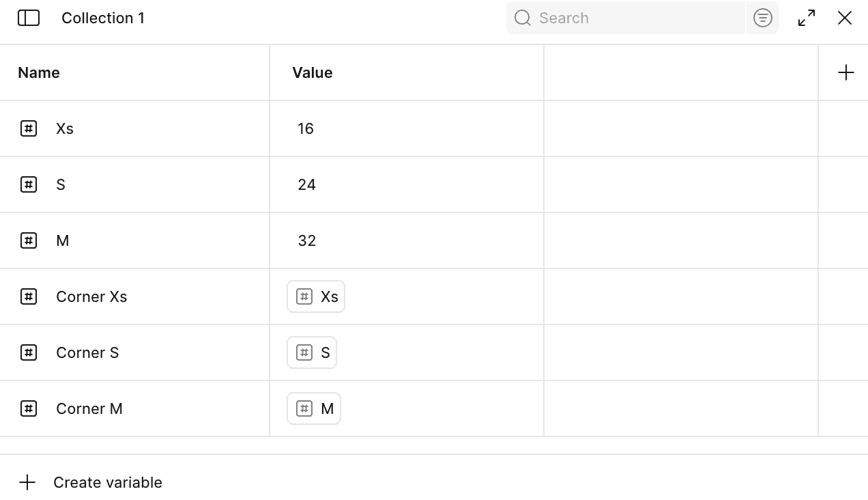
Task: Click the Name column header
Action: (39, 72)
